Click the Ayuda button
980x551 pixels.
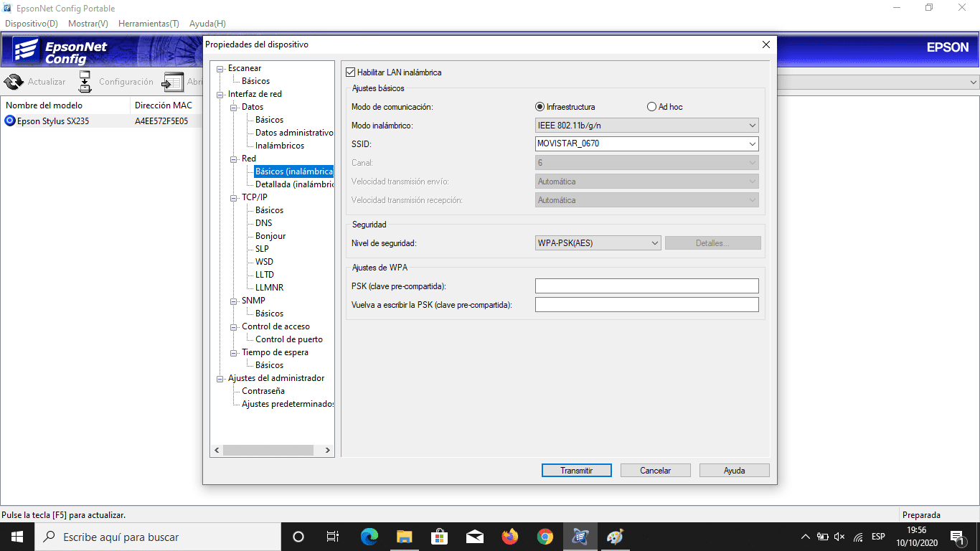click(734, 470)
